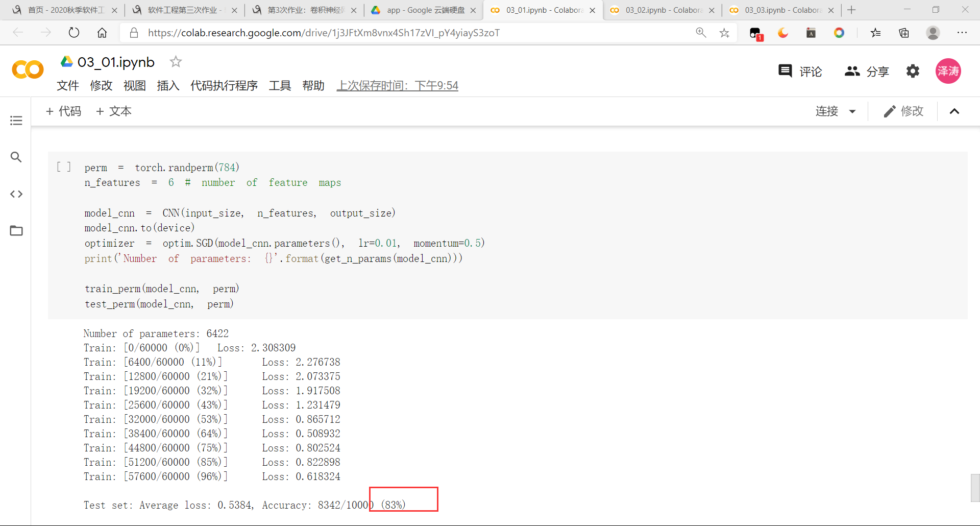Click the 'Test set: Average loss: 0.5384' output line
The height and width of the screenshot is (526, 980).
click(x=245, y=505)
